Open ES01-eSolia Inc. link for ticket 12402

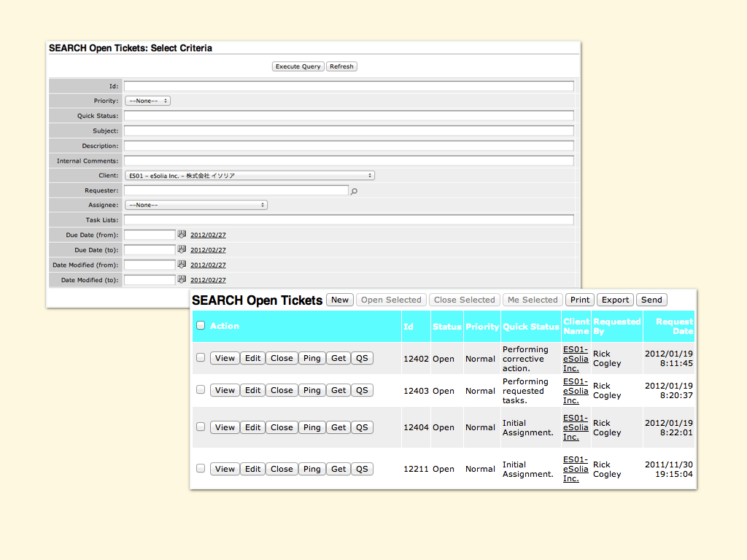[x=575, y=359]
